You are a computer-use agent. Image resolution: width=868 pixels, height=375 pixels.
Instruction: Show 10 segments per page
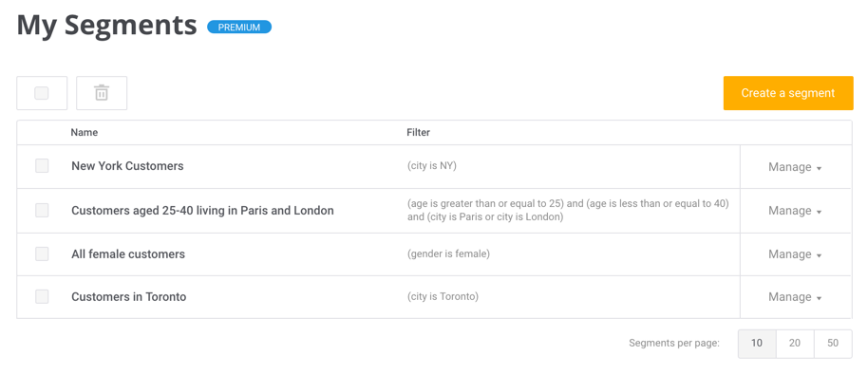(x=757, y=344)
